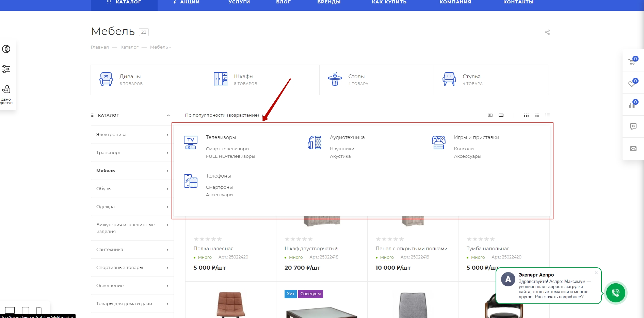Screen dimensions: 644x318
Task: Select Сантехника in sidebar catalog
Action: [110, 250]
